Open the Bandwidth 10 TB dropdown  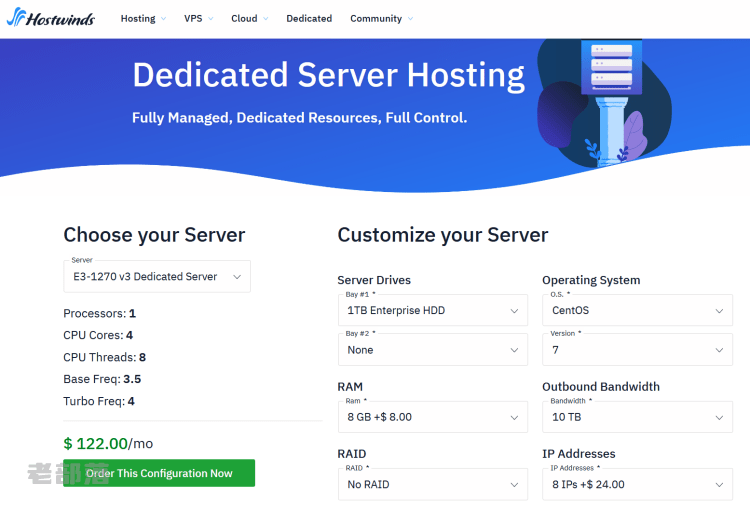pyautogui.click(x=637, y=417)
